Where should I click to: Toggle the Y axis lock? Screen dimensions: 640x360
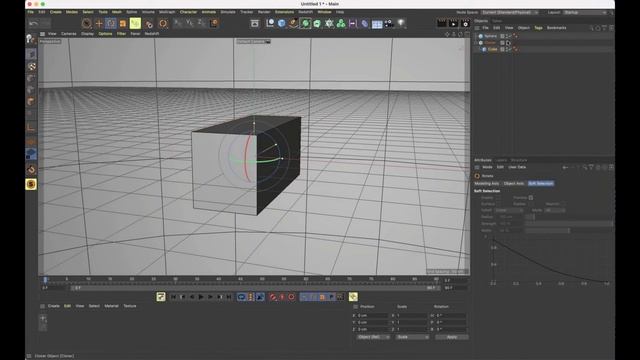click(x=190, y=23)
